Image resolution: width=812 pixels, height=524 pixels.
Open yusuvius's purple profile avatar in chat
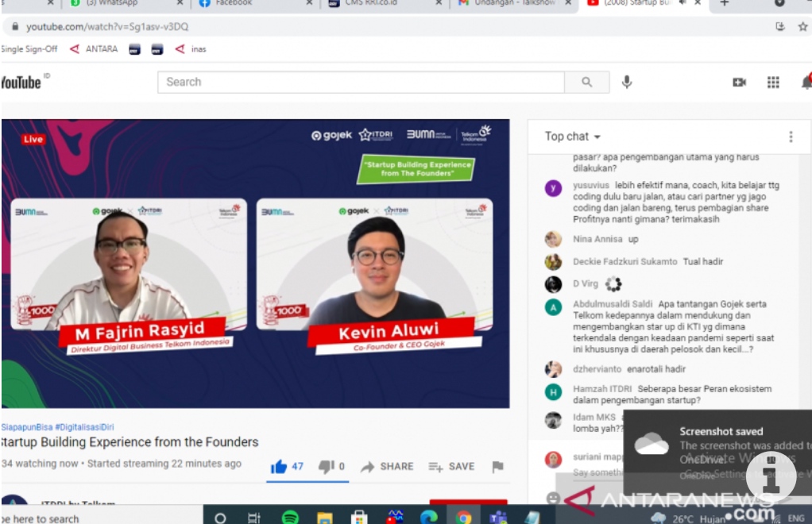pyautogui.click(x=553, y=188)
